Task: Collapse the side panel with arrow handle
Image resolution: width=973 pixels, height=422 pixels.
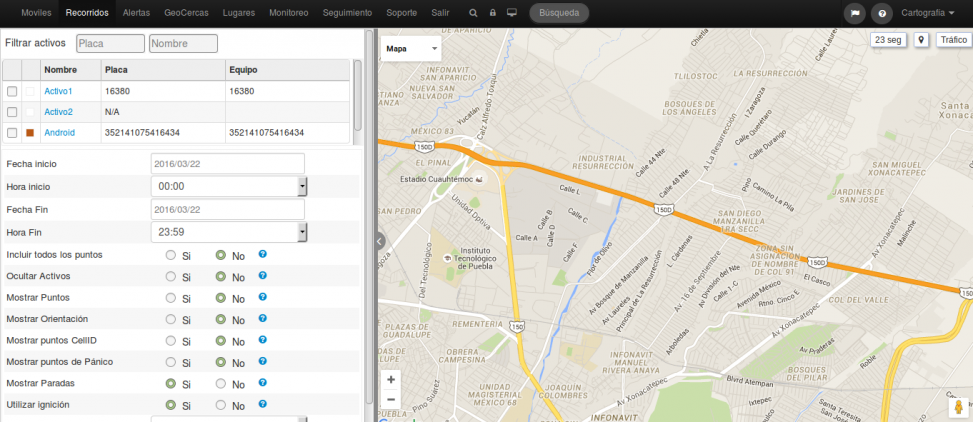Action: tap(380, 241)
